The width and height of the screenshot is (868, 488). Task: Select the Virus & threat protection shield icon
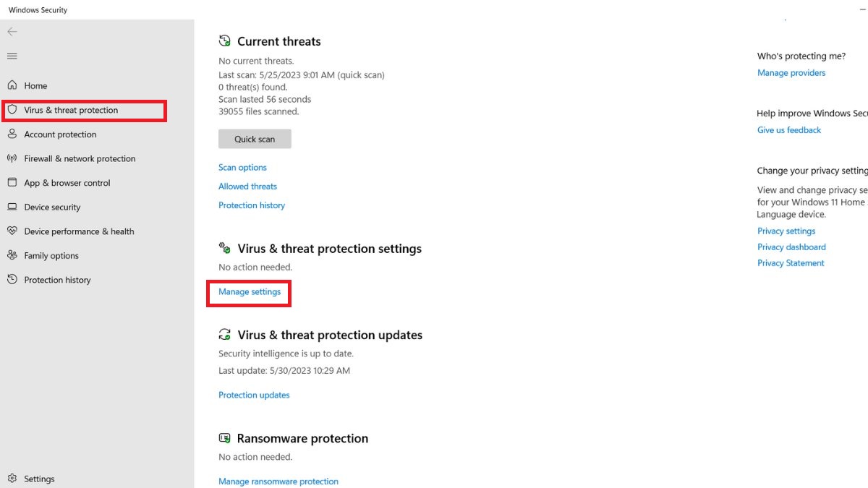pos(12,110)
